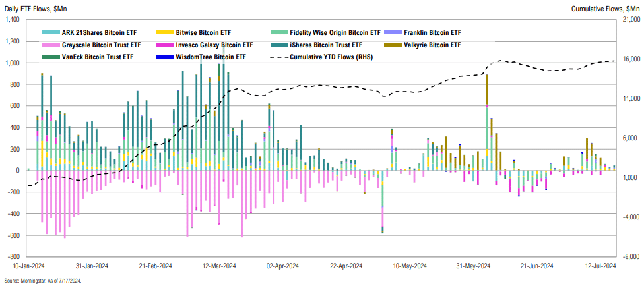
Task: Click the 12-Mar-2024 x-axis date label
Action: pos(220,266)
